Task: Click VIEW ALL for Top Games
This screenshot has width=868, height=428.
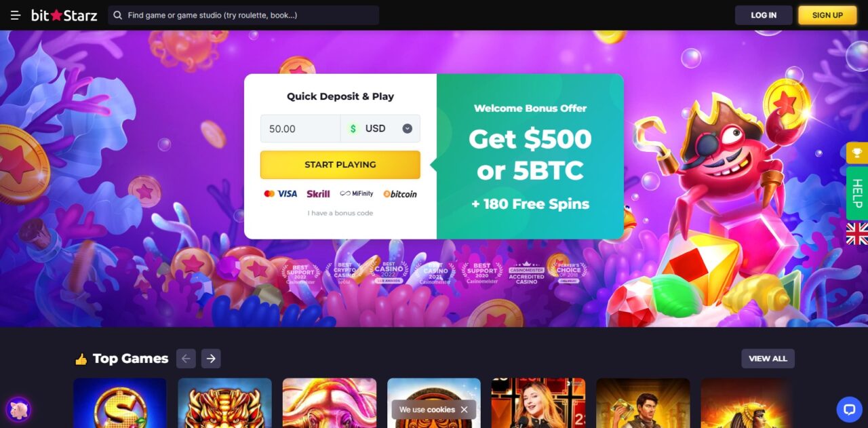Action: click(768, 358)
